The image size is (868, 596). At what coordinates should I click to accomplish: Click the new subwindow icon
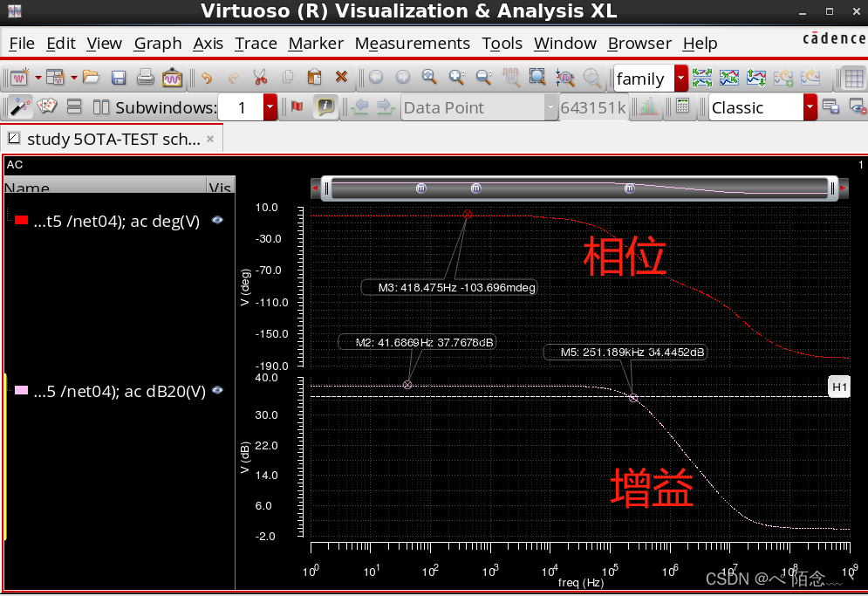[55, 78]
